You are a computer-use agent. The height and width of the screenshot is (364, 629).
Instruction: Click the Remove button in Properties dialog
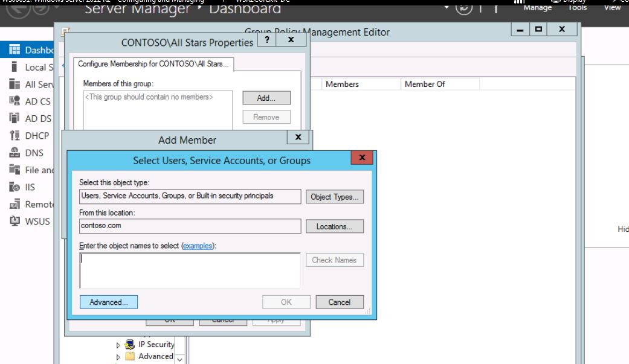tap(266, 117)
